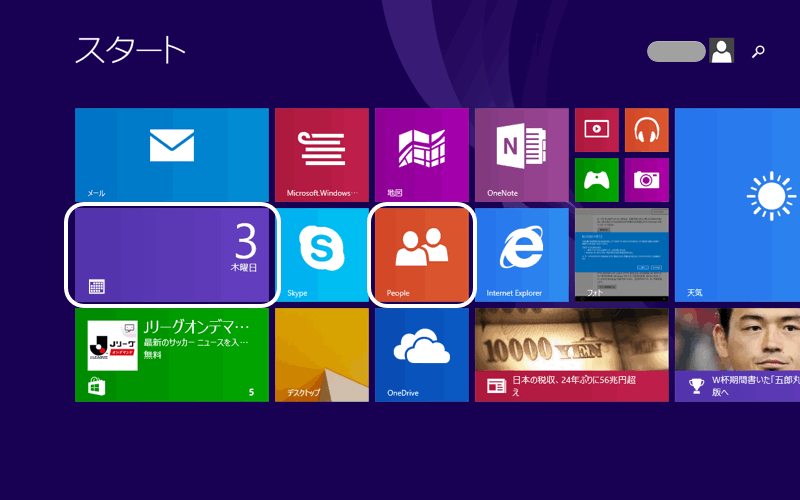Open the Photos (フォト) tile
The width and height of the screenshot is (800, 500).
pyautogui.click(x=621, y=255)
